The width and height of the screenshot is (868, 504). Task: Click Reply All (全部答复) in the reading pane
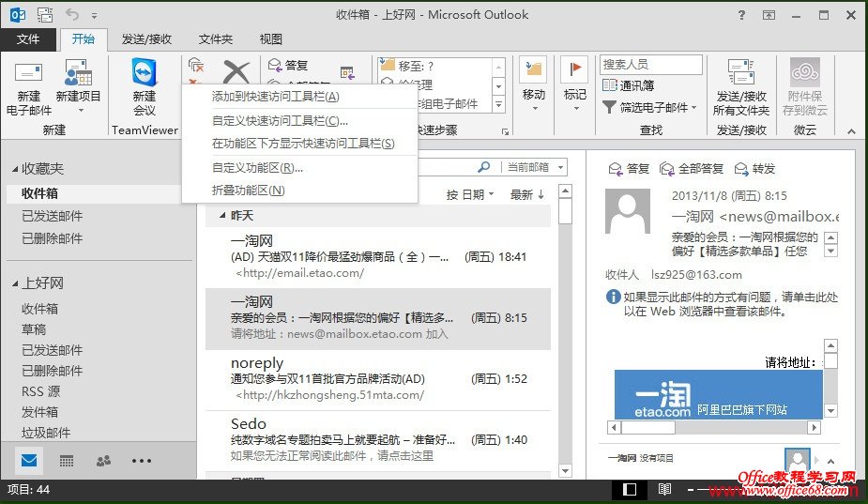coord(692,168)
